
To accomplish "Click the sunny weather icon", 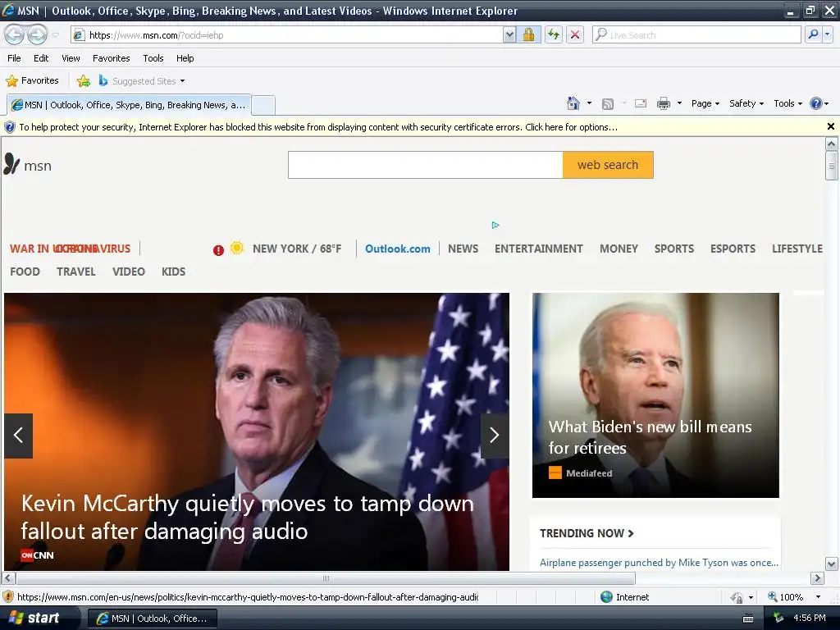I will tap(237, 248).
